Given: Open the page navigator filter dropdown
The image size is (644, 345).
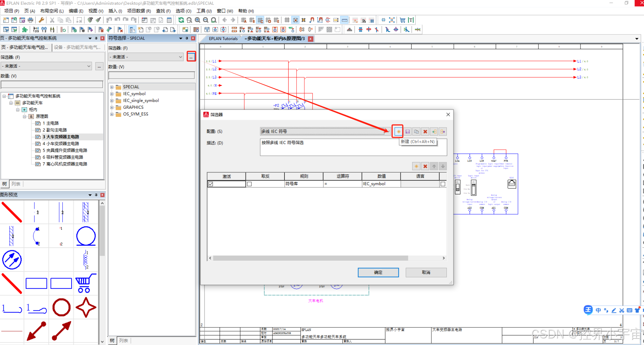Looking at the screenshot, I should click(89, 66).
